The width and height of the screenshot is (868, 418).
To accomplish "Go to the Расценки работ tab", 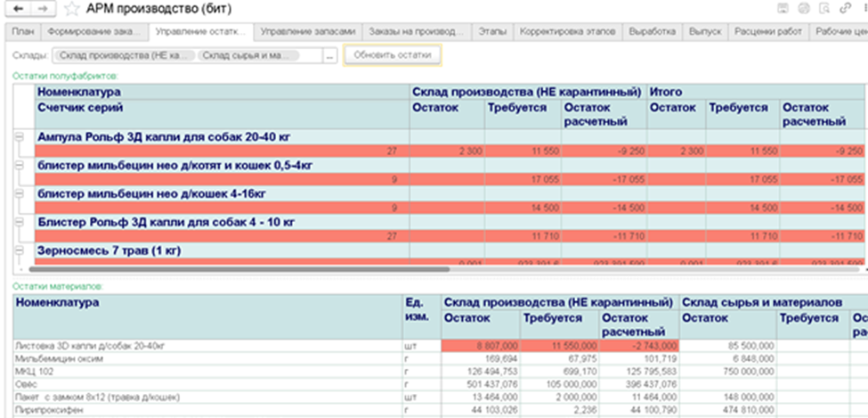I will click(767, 32).
